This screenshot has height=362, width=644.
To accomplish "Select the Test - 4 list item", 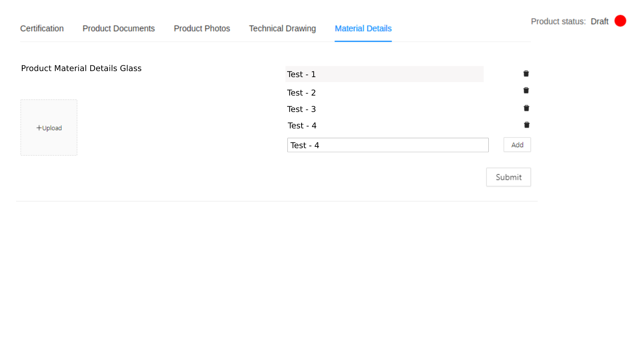I will point(302,125).
